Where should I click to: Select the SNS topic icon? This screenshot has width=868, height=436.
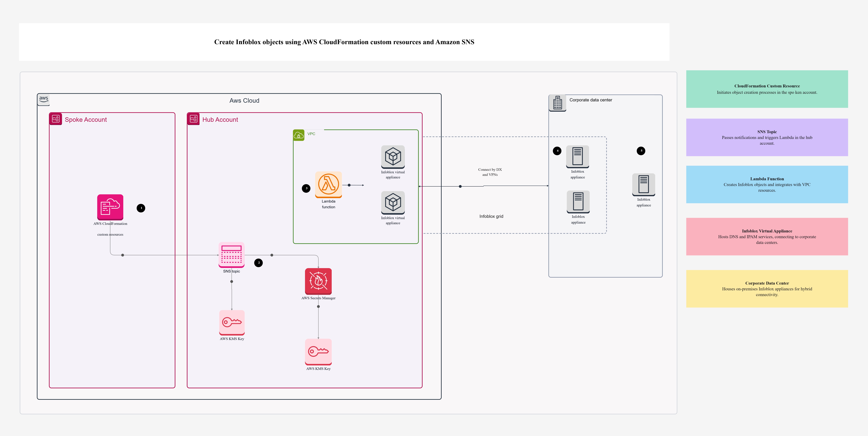point(232,255)
